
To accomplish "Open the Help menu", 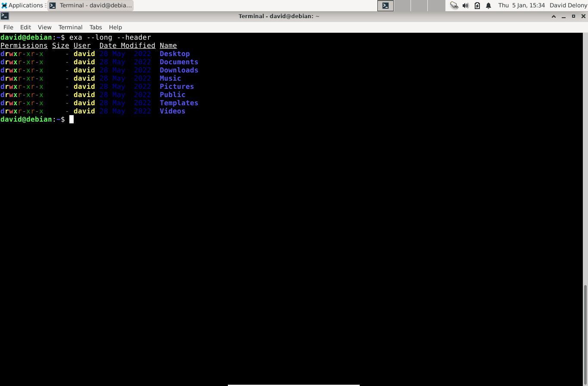I will 115,27.
